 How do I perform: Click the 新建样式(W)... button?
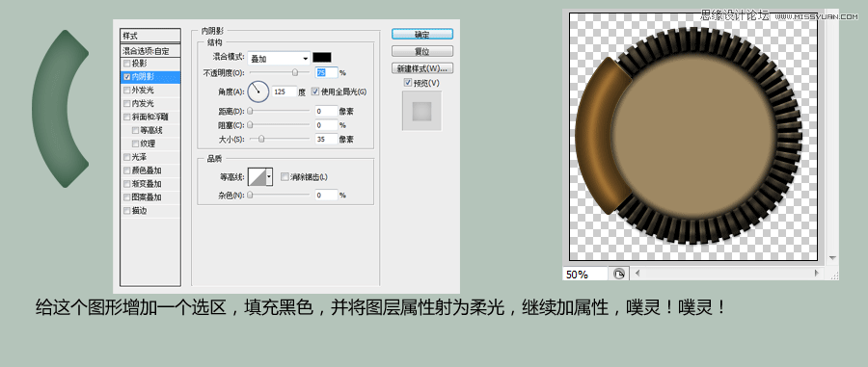click(422, 68)
